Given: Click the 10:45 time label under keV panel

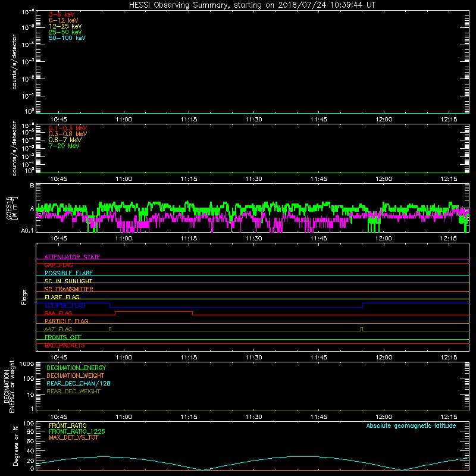Looking at the screenshot, I should tap(58, 120).
